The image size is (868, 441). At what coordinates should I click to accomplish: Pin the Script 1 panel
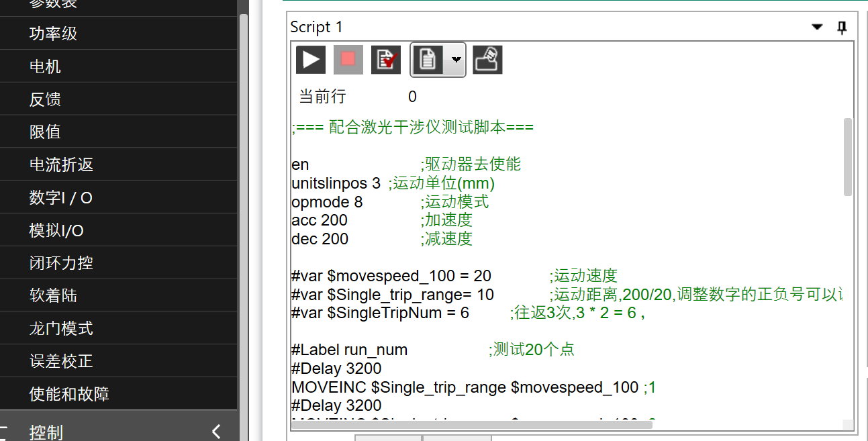point(842,28)
